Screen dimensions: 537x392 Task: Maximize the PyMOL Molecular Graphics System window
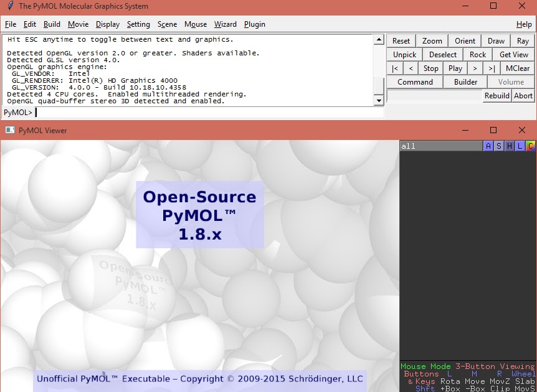[493, 6]
